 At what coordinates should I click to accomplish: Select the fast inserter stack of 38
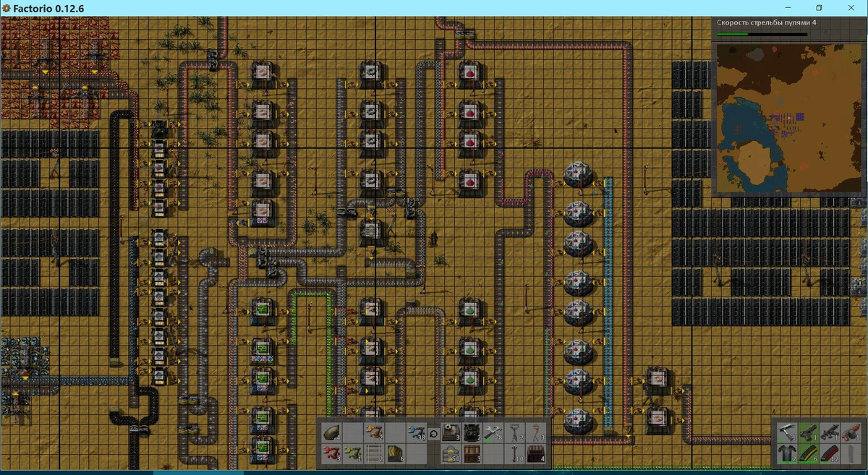(x=419, y=433)
